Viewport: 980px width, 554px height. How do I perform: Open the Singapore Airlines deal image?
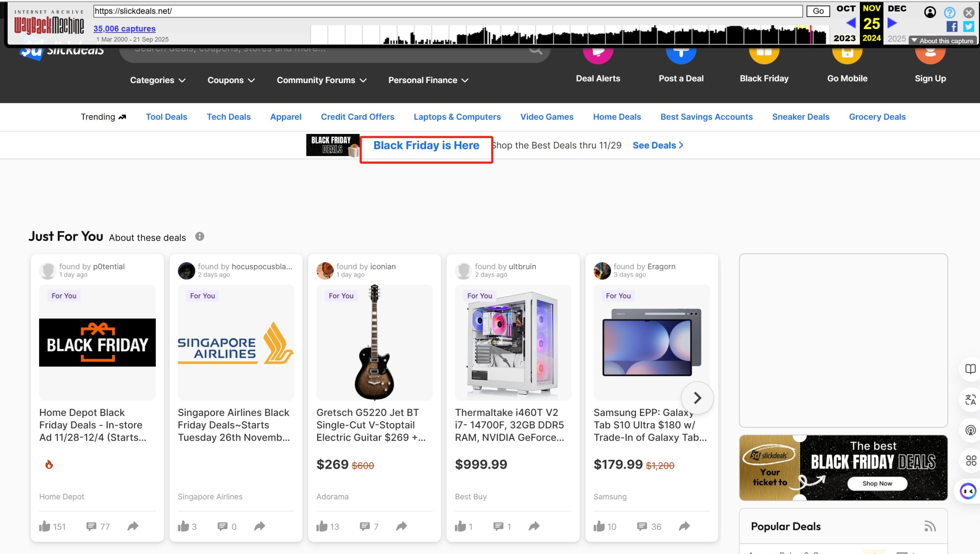(x=236, y=342)
